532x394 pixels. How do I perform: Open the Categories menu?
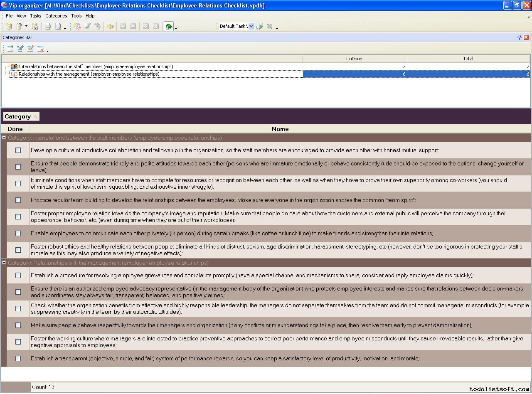(56, 16)
